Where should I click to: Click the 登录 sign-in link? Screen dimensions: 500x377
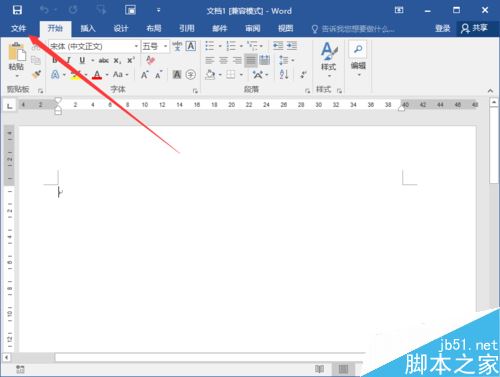(443, 28)
